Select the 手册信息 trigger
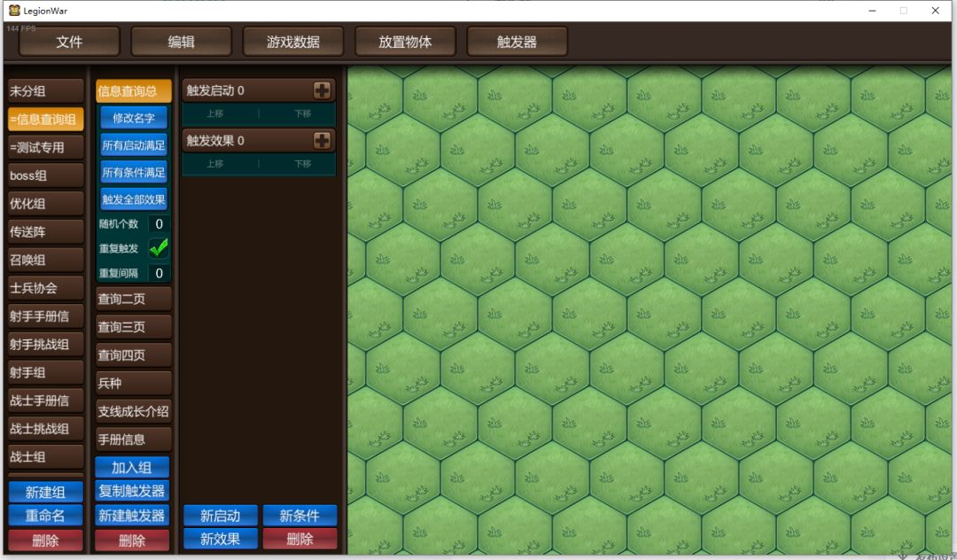Image resolution: width=957 pixels, height=560 pixels. click(x=134, y=439)
